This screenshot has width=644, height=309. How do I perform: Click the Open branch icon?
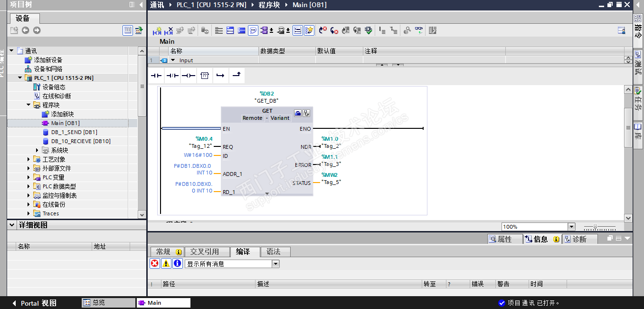tap(220, 76)
